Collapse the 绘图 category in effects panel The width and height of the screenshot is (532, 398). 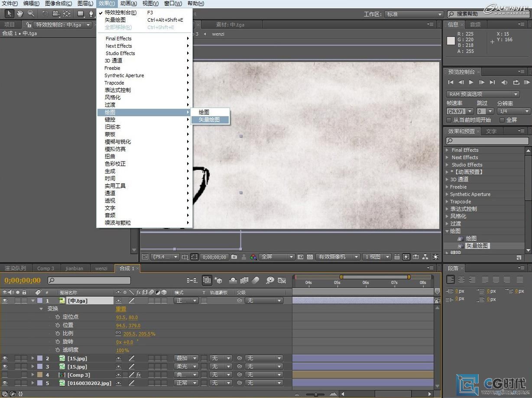pyautogui.click(x=448, y=231)
